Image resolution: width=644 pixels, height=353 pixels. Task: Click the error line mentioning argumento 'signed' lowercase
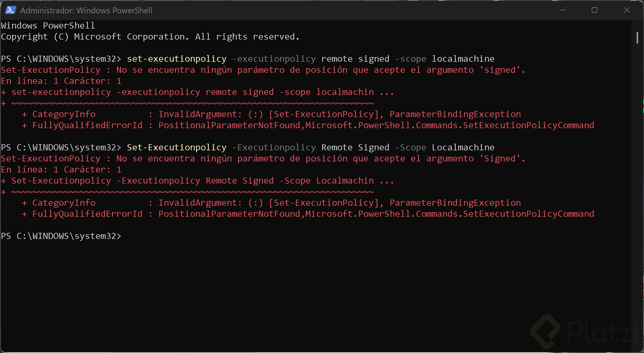[263, 70]
